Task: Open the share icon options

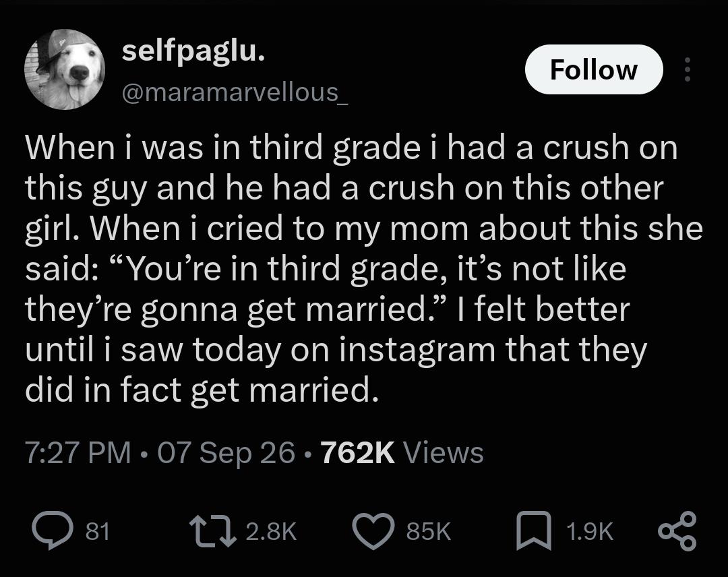Action: coord(677,530)
